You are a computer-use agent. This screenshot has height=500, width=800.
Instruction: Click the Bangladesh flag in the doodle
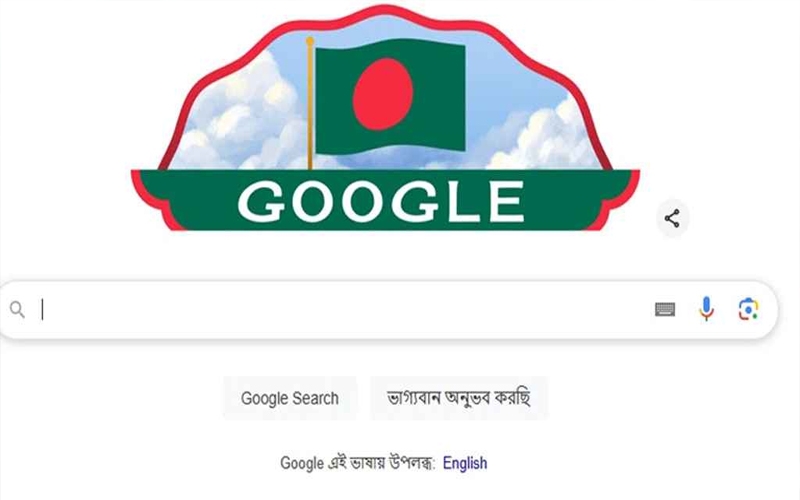click(x=390, y=96)
